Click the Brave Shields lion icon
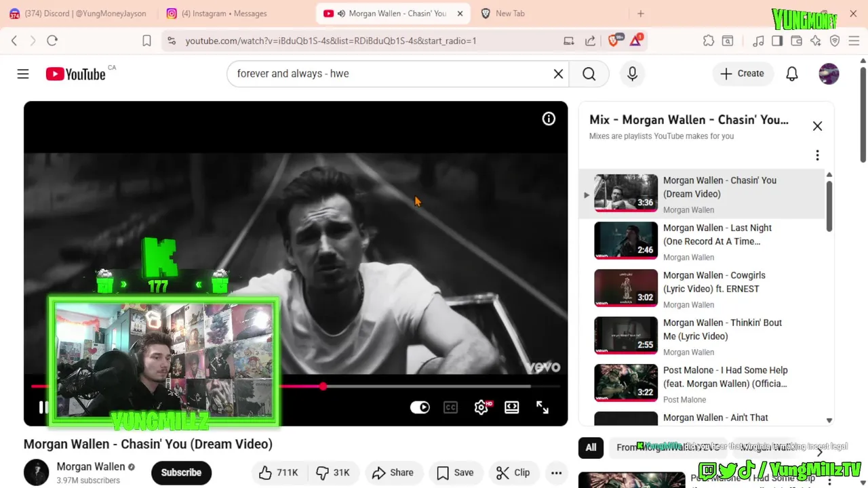The image size is (868, 488). (614, 41)
